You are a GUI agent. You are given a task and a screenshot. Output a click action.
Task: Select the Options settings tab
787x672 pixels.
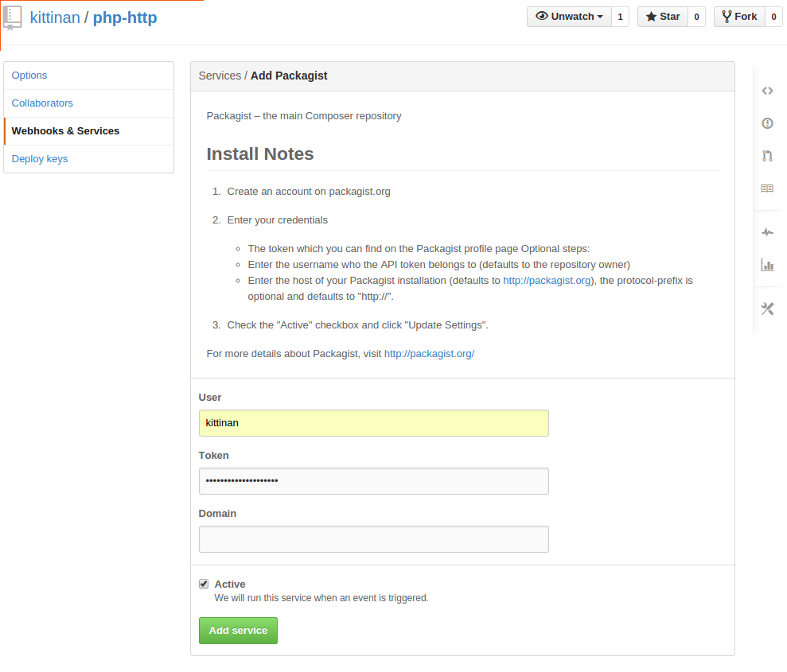coord(29,76)
